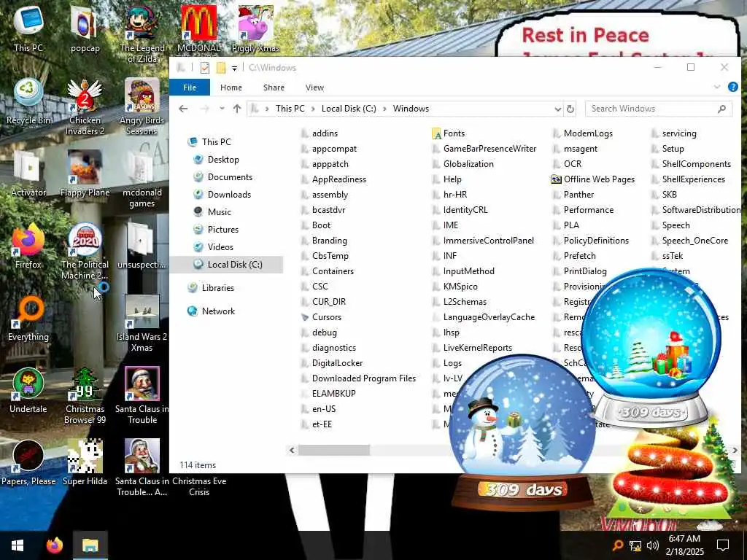Select Videos in the navigation pane
This screenshot has width=747, height=560.
pyautogui.click(x=220, y=246)
